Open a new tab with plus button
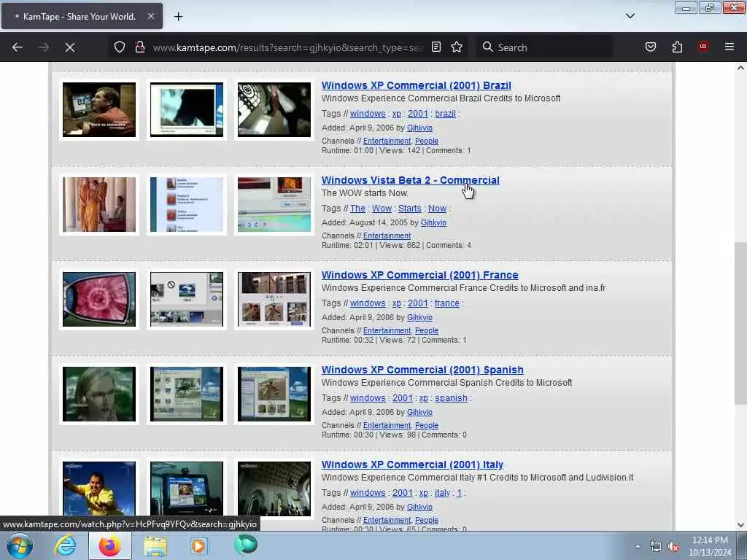Image resolution: width=747 pixels, height=560 pixels. [x=178, y=17]
